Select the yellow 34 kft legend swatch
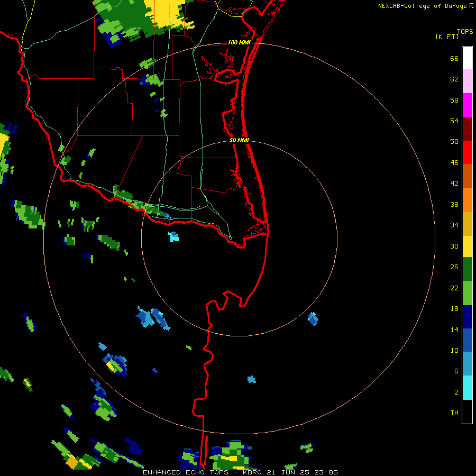Screen dimensions: 476x476 (467, 246)
